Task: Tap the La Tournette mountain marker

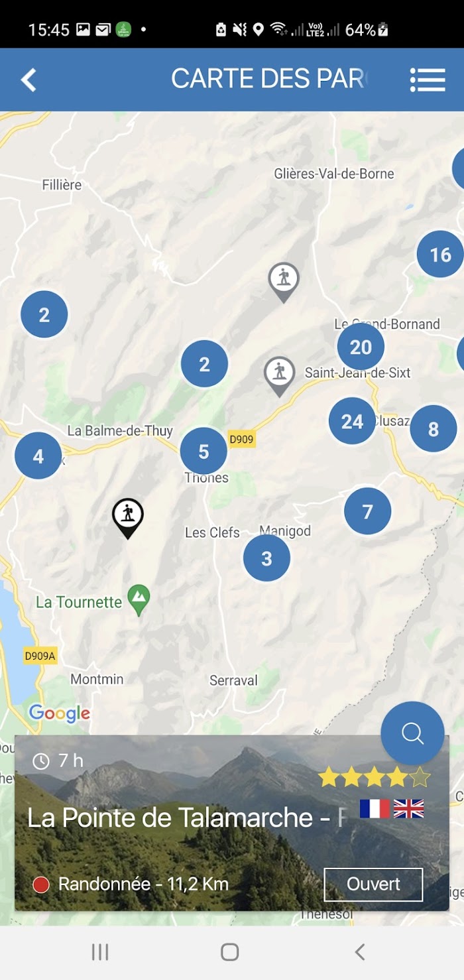Action: 139,600
